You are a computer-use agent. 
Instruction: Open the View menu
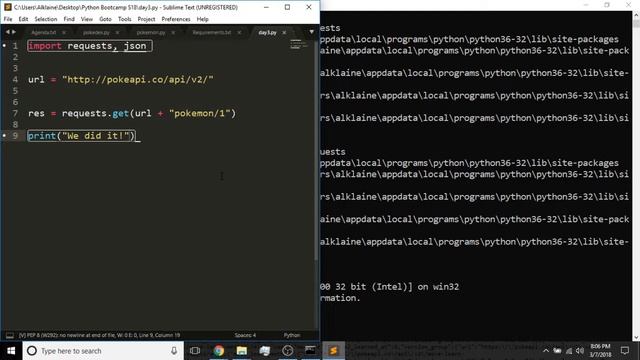click(87, 19)
